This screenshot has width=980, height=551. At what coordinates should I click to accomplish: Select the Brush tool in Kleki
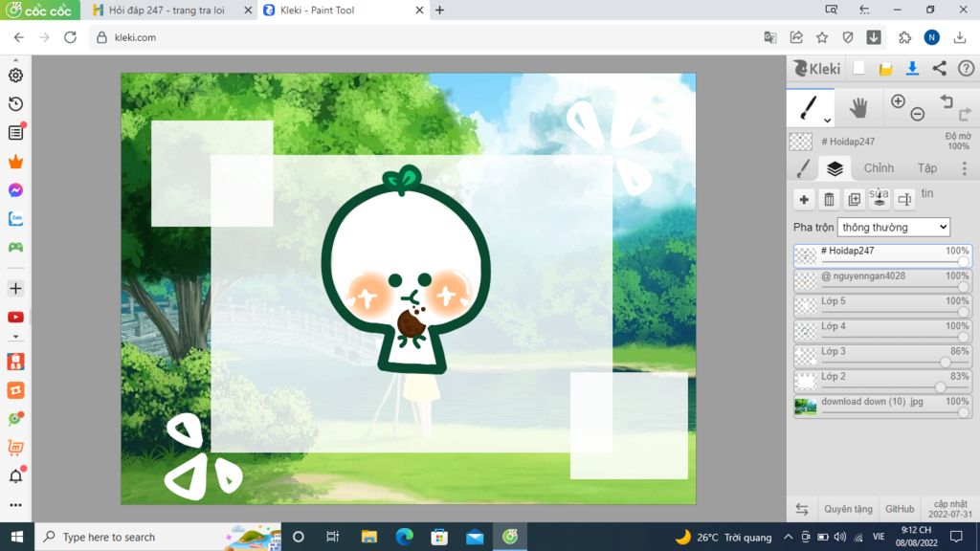pyautogui.click(x=809, y=108)
